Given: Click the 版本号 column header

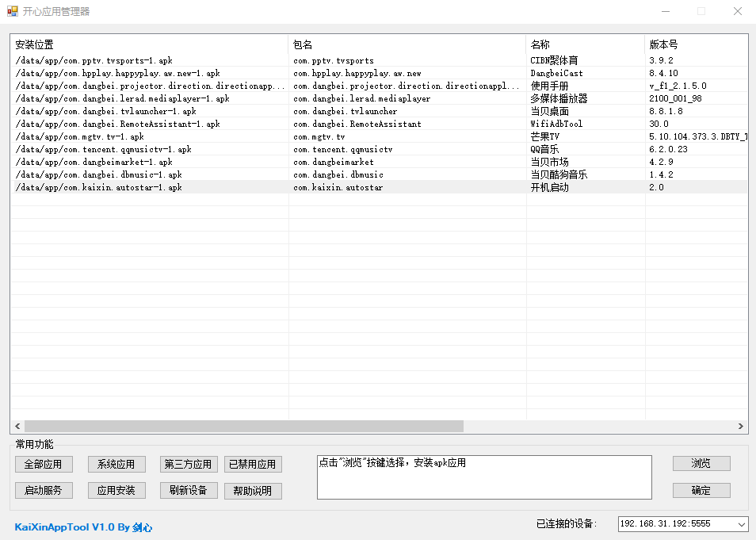Looking at the screenshot, I should (666, 44).
